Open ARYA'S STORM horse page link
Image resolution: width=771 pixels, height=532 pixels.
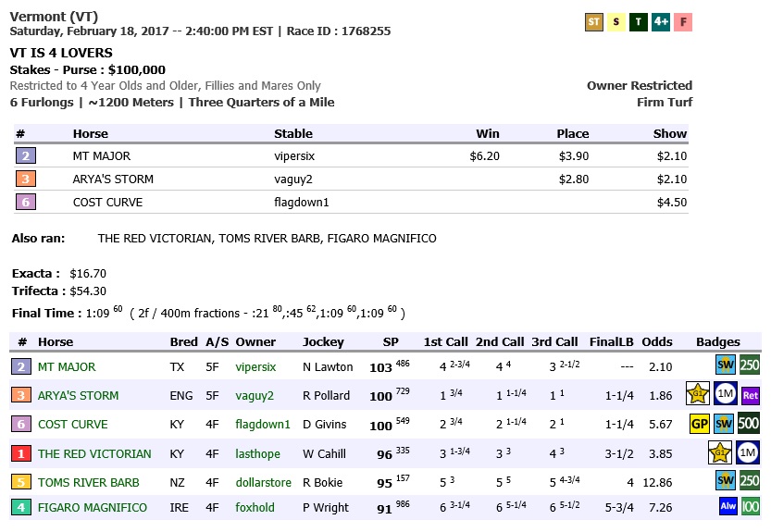click(x=78, y=396)
